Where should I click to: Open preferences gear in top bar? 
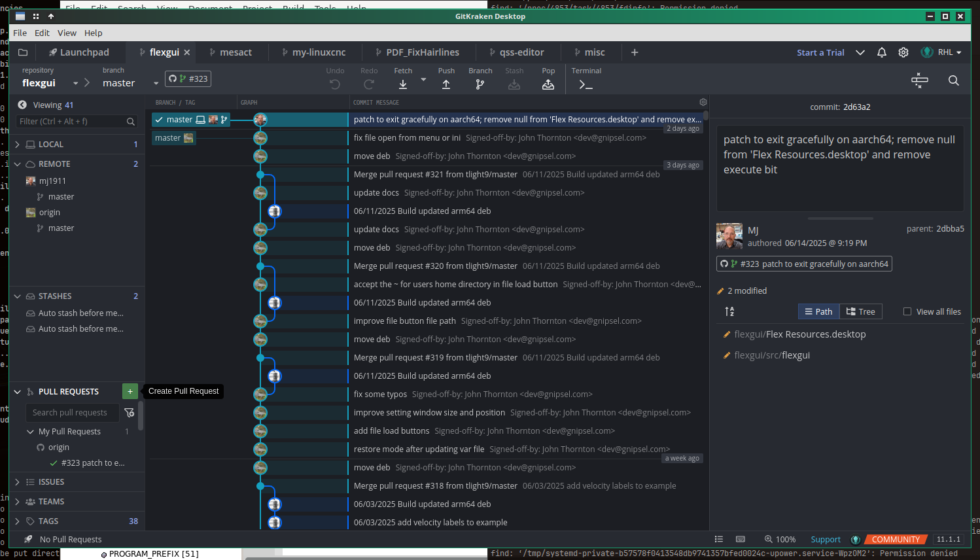903,52
